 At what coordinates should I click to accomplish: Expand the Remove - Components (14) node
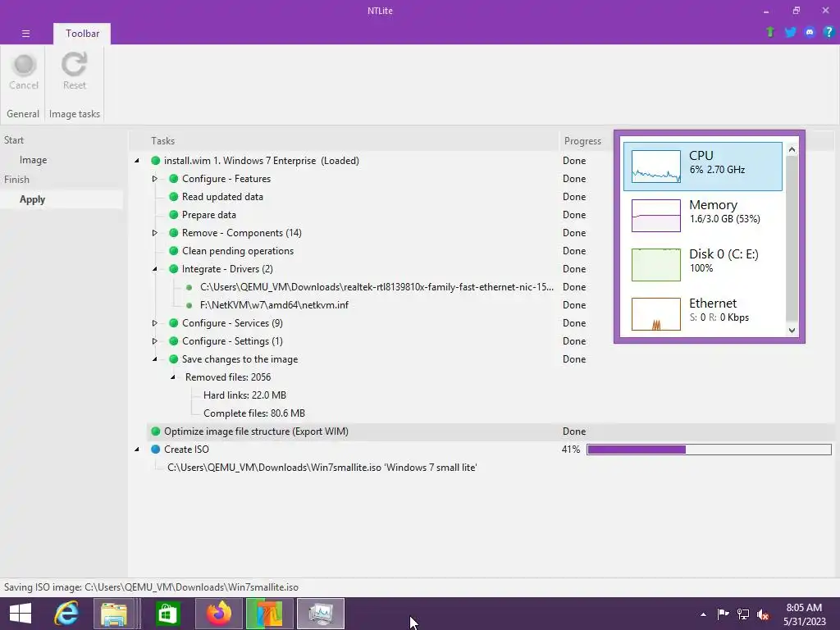coord(154,232)
